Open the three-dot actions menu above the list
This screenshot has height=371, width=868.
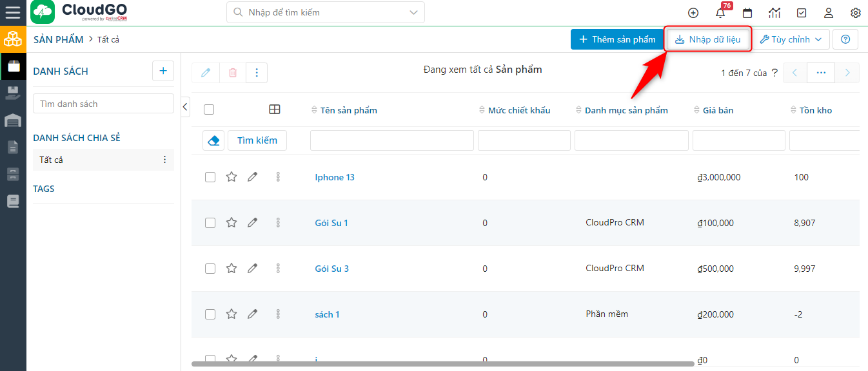pyautogui.click(x=257, y=73)
